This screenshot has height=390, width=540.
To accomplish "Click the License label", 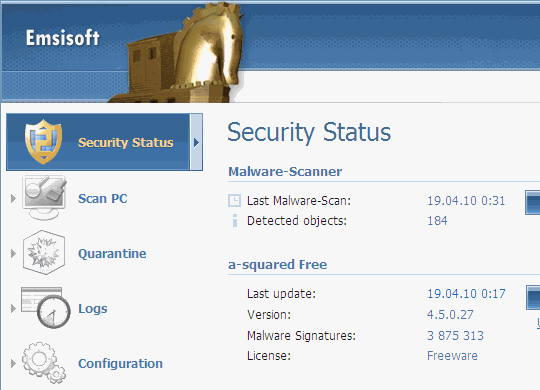I will (x=269, y=356).
